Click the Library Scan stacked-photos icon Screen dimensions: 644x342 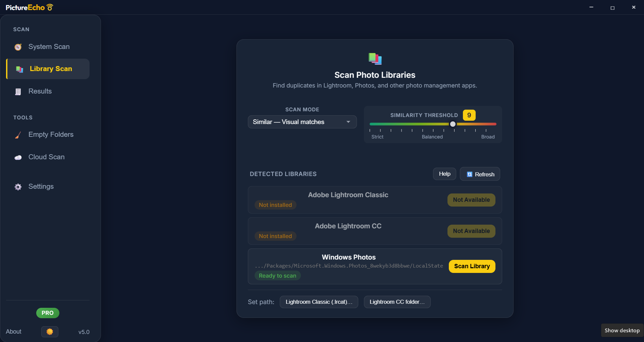click(19, 69)
